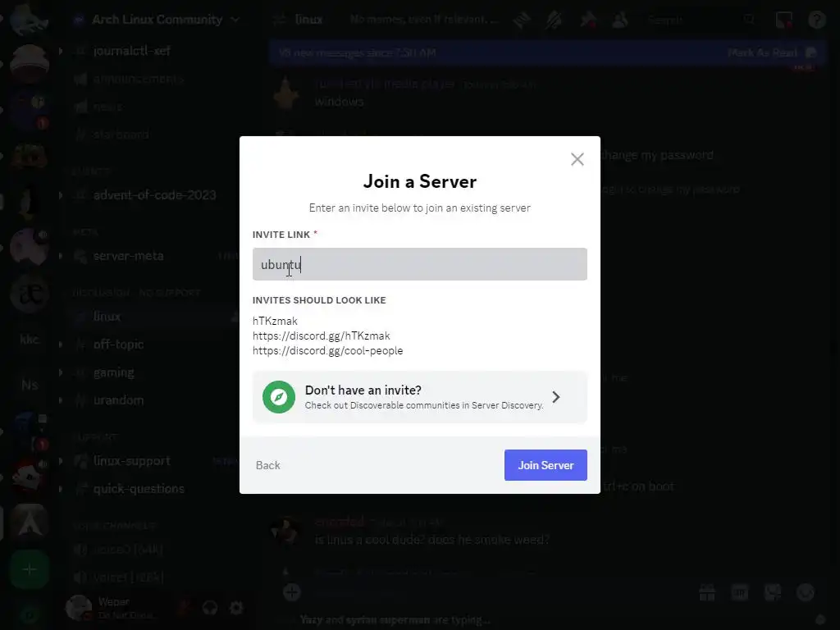The height and width of the screenshot is (630, 840).
Task: Select the linux channel in sidebar
Action: pyautogui.click(x=107, y=317)
